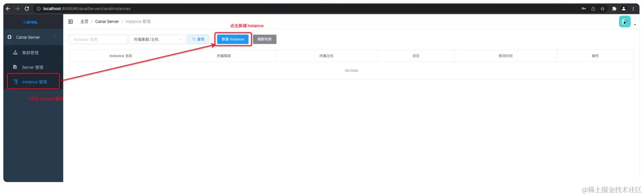Open the browser profile icon

coord(623,9)
